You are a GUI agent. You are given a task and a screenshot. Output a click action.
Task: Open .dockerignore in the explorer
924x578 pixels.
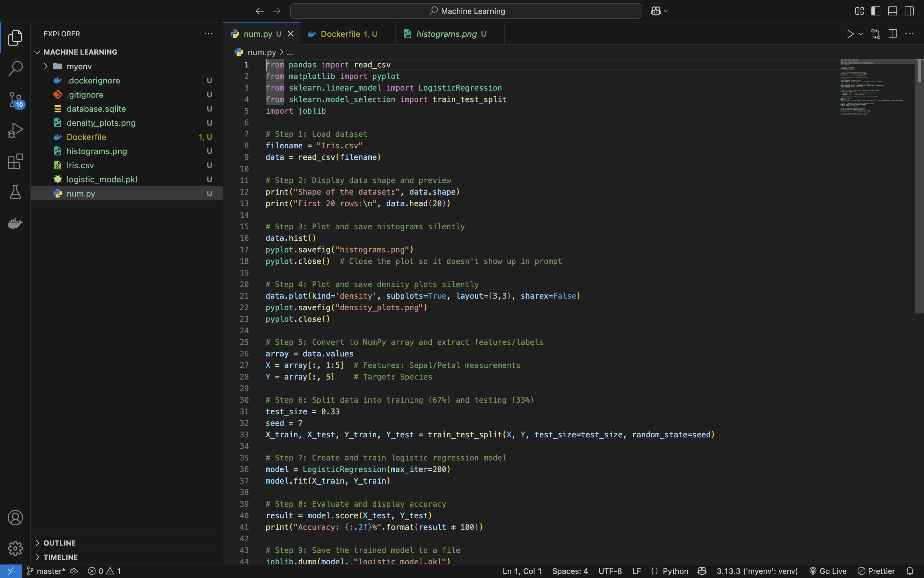click(x=126, y=80)
